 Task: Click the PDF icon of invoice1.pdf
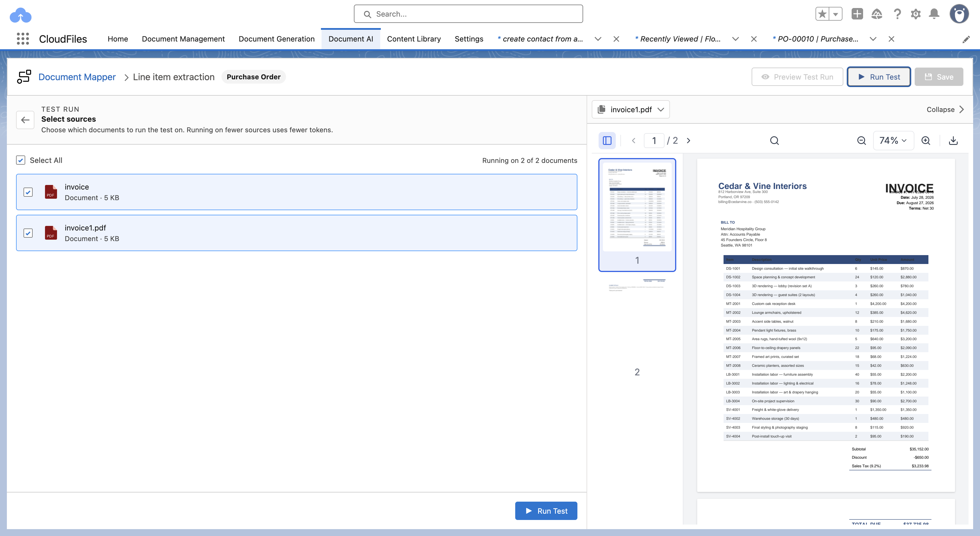tap(51, 233)
